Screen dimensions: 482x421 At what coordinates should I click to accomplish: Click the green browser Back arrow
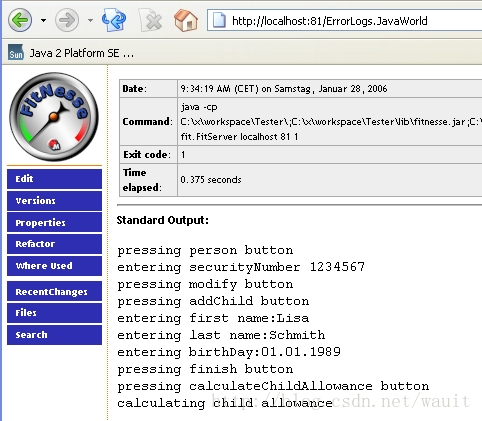[x=20, y=20]
